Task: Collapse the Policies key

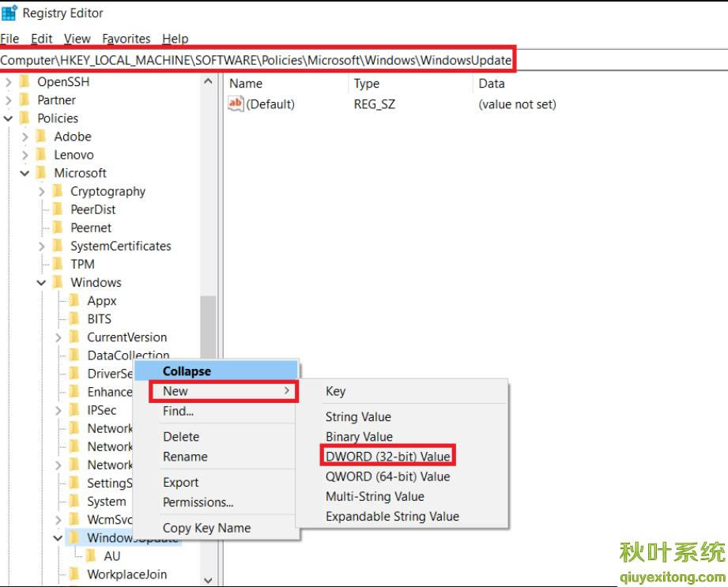Action: 9,119
